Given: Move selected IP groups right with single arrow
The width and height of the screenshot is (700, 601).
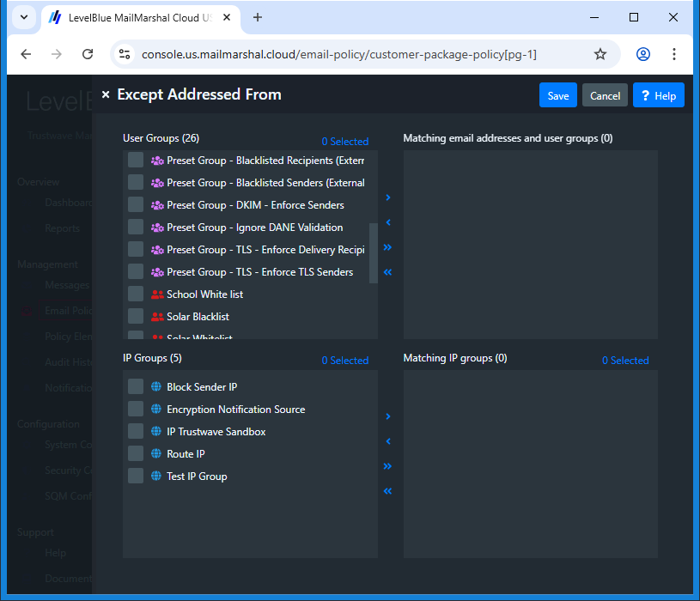Looking at the screenshot, I should (x=388, y=416).
